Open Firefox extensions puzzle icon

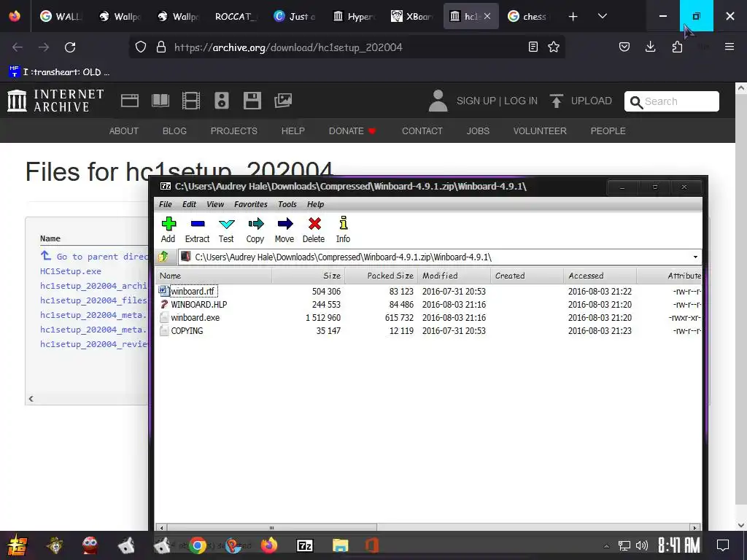[x=677, y=47]
